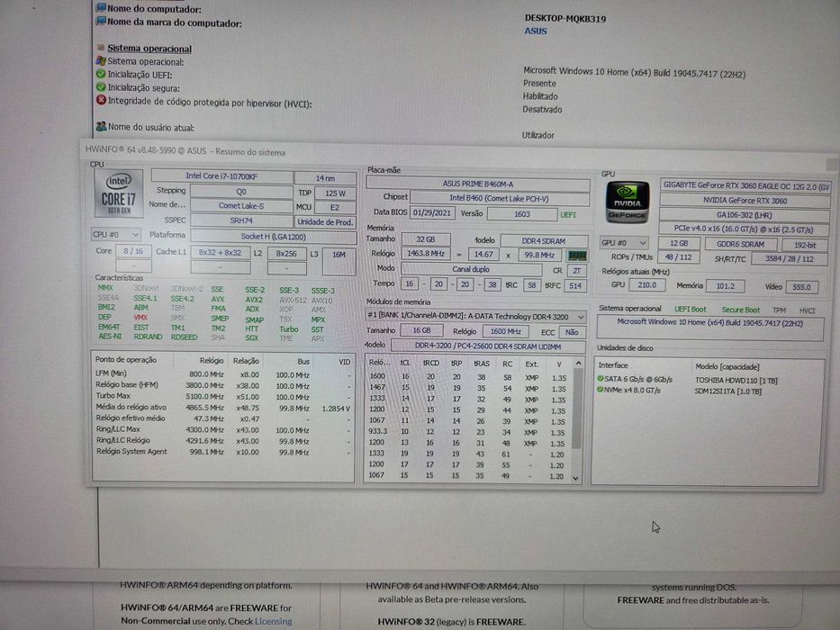Click the red X icon beside HVCI
The image size is (840, 630).
101,100
